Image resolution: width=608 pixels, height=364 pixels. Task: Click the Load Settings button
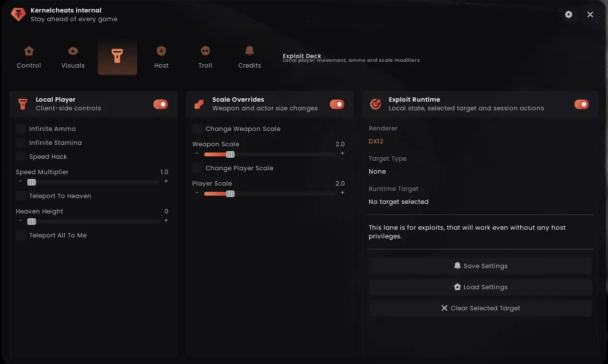(x=480, y=287)
